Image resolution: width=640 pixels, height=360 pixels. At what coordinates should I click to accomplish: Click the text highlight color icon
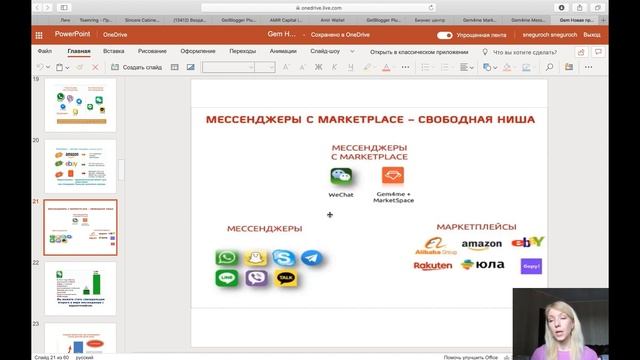tap(368, 67)
